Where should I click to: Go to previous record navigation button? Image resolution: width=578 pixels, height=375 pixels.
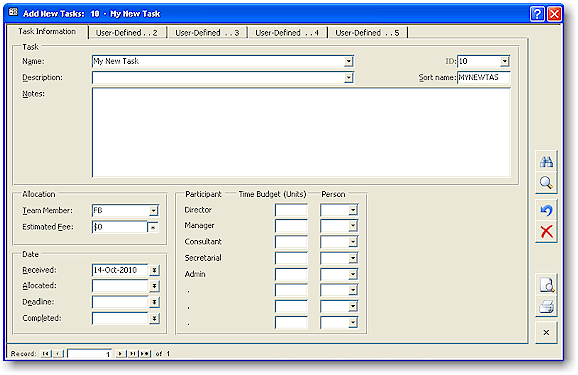coord(58,354)
